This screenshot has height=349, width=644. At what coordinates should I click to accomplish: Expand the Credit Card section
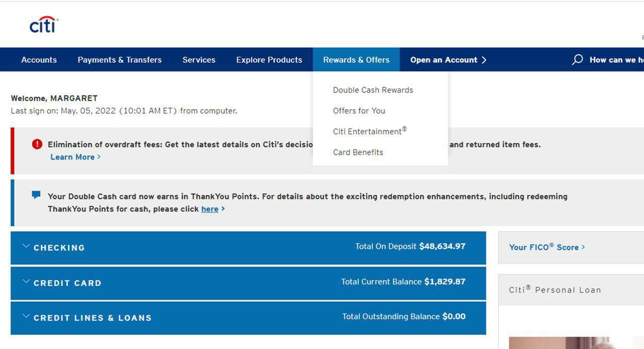click(248, 283)
